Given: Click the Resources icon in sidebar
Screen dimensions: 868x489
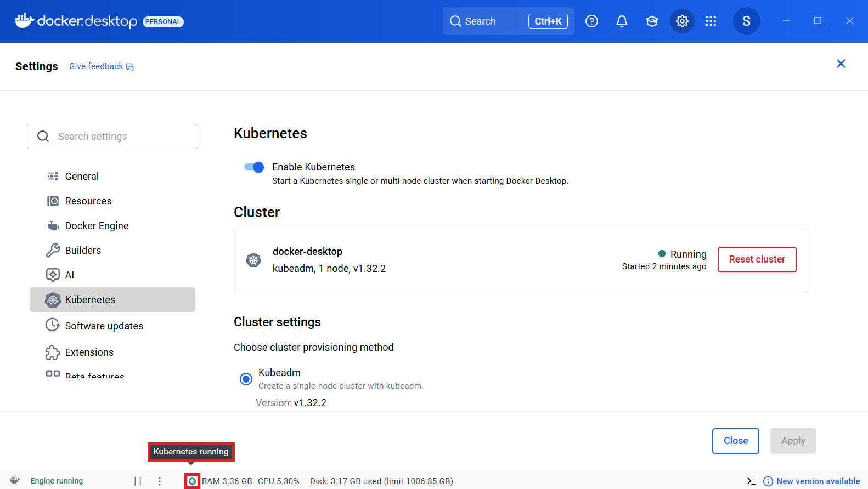Looking at the screenshot, I should pos(53,201).
